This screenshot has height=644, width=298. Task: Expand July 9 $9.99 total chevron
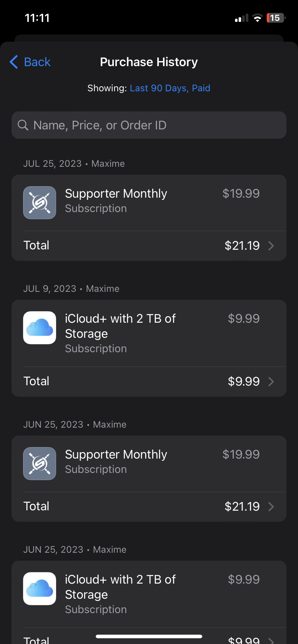click(x=271, y=382)
